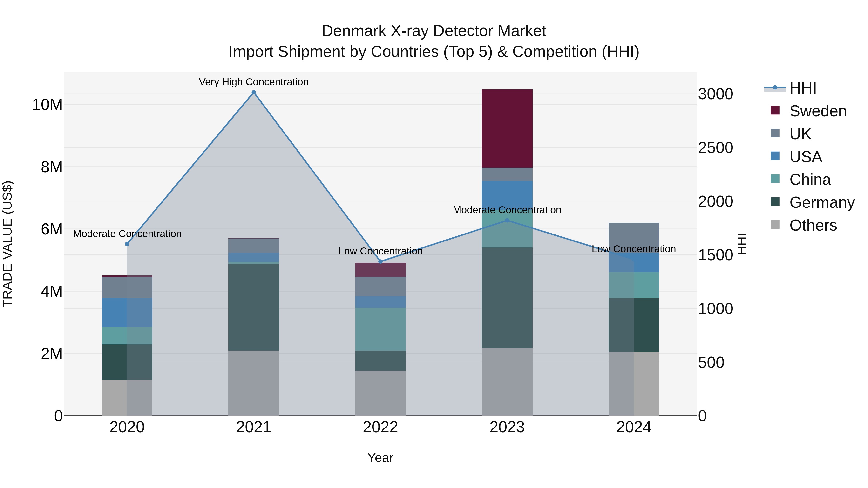Image resolution: width=868 pixels, height=488 pixels.
Task: Click the UK segment of the 2024 bar
Action: (634, 237)
